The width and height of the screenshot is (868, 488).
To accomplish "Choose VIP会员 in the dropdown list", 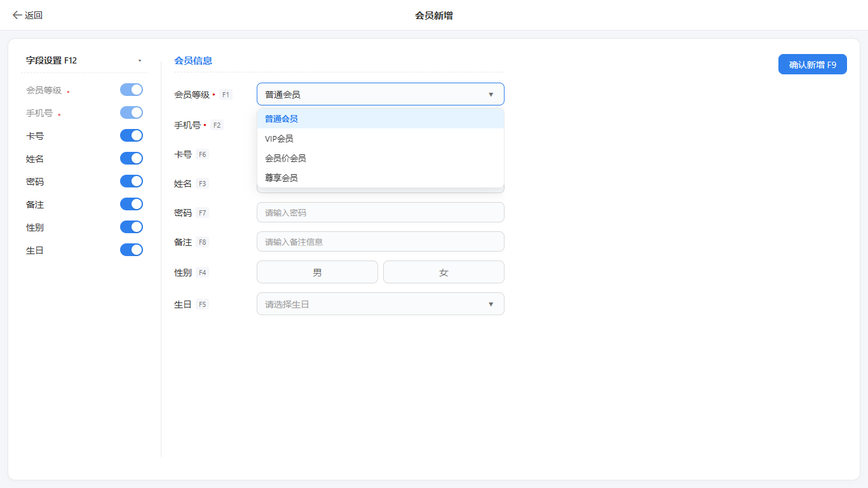I will click(x=381, y=139).
